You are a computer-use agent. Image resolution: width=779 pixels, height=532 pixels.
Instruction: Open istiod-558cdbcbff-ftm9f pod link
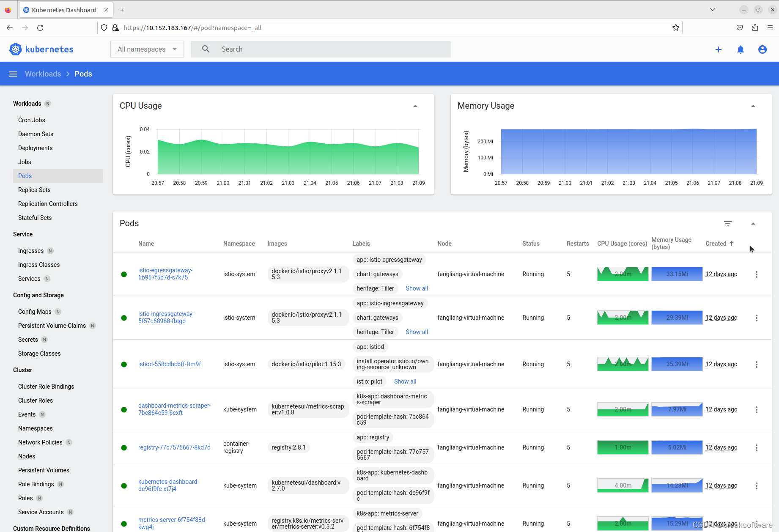[170, 364]
